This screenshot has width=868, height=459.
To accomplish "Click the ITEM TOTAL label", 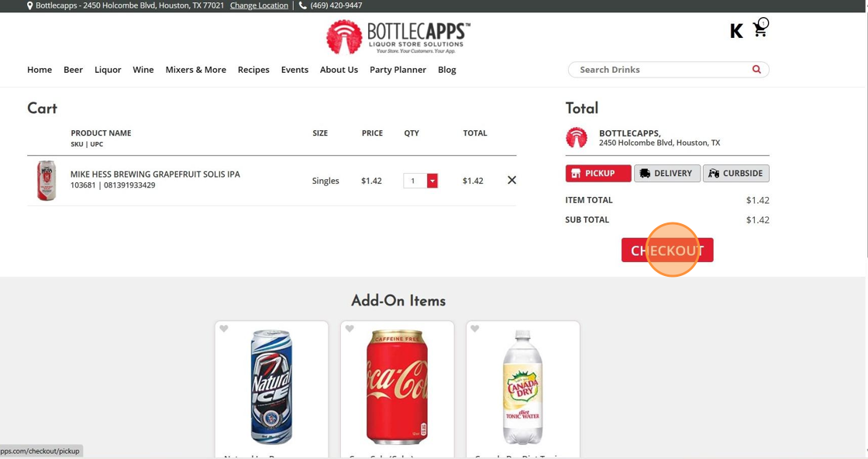I will point(589,200).
